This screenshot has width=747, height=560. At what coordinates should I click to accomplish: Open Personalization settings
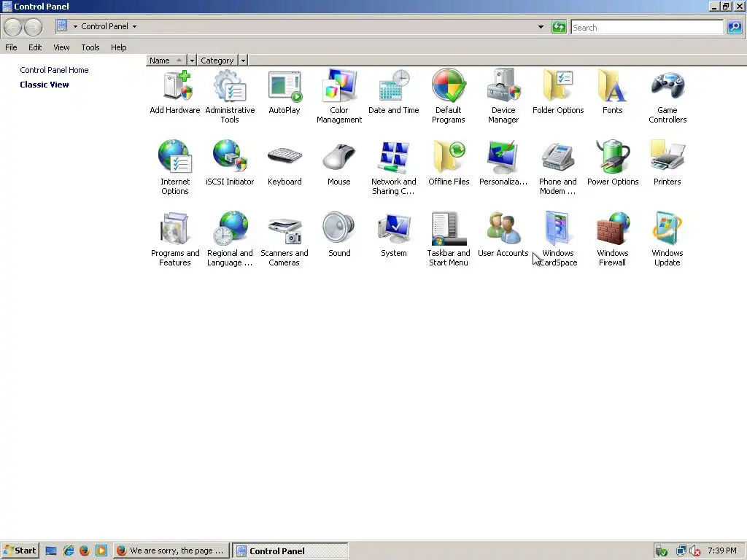pyautogui.click(x=503, y=164)
